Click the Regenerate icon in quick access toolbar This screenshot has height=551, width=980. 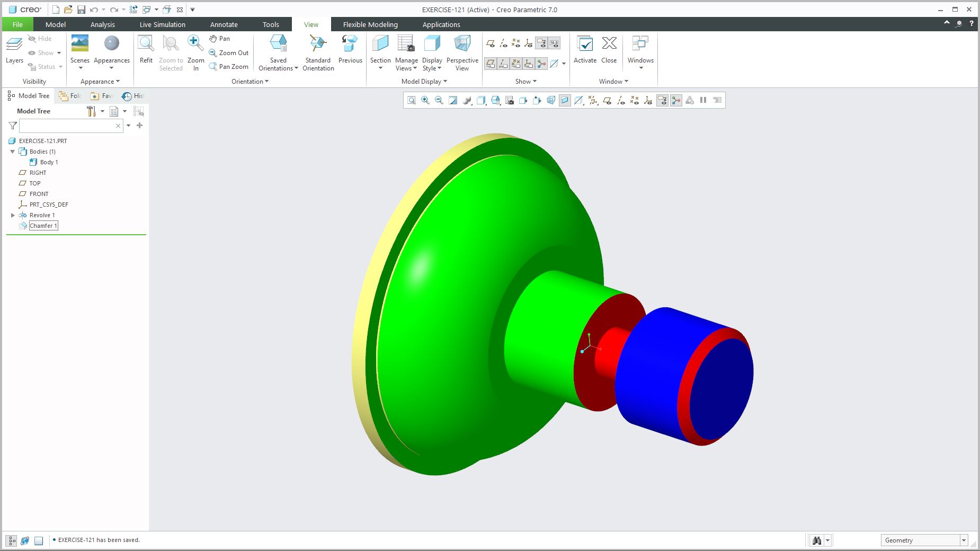(133, 10)
